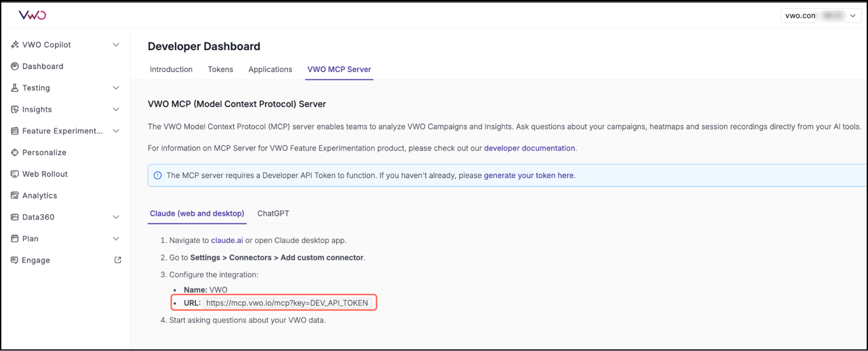This screenshot has height=351, width=868.
Task: Expand the Feature Experimentation section
Action: tap(116, 130)
